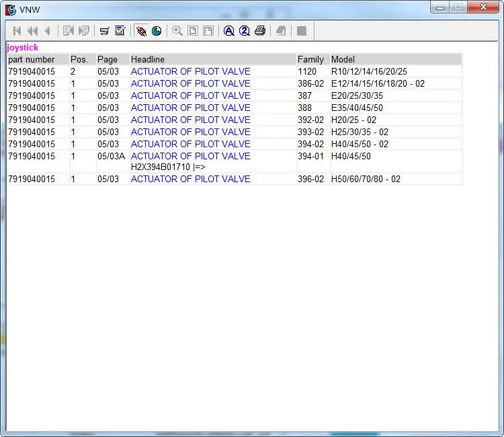
Task: Minimize the VNW window
Action: [440, 7]
